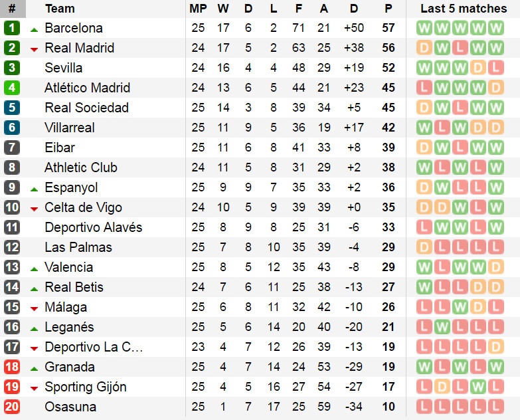Click the Atlético Madrid loss badge
Screen dimensions: 520x420
424,88
